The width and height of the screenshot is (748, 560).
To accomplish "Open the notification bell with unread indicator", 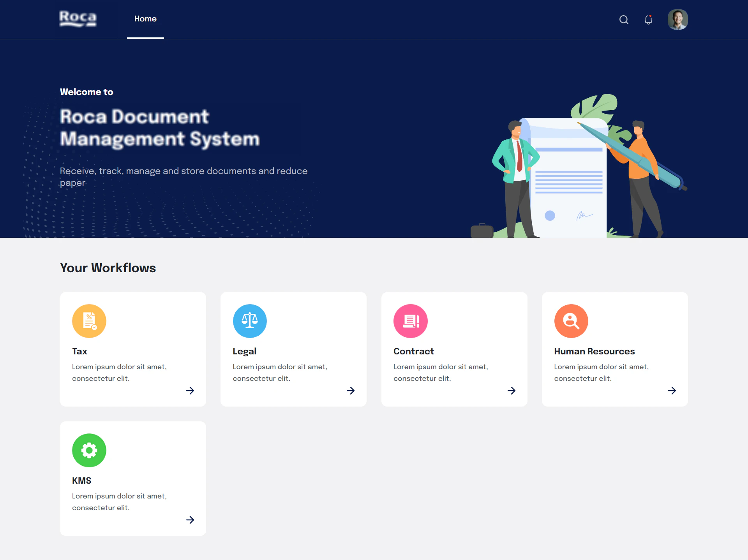I will 648,19.
